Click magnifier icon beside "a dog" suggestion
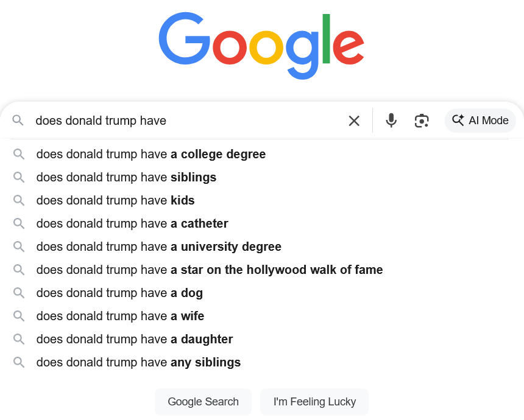Screen dimensions: 524x420 (19, 293)
